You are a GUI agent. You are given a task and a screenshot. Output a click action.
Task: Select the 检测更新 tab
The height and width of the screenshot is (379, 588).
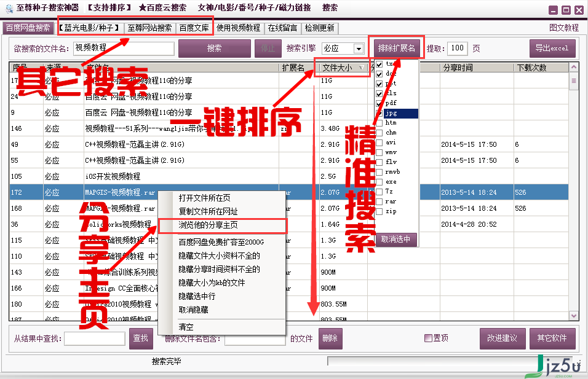(x=319, y=28)
